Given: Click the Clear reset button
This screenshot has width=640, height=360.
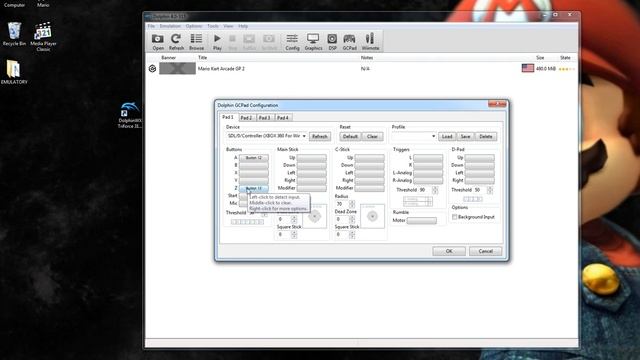Looking at the screenshot, I should 372,136.
